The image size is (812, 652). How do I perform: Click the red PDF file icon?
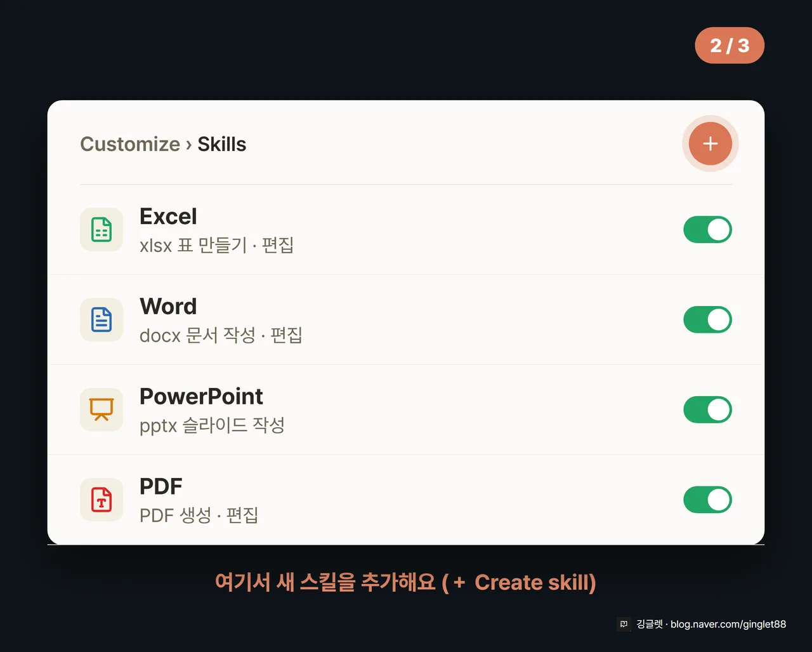[101, 500]
